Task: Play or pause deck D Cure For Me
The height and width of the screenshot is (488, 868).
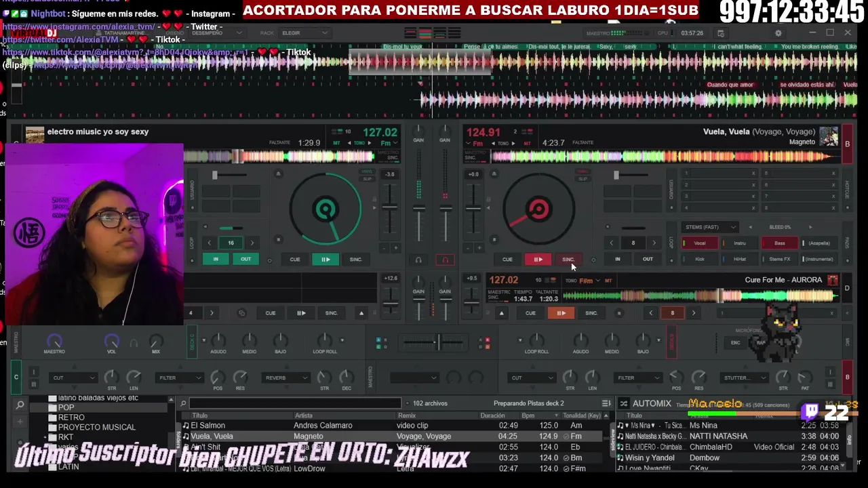Action: click(x=561, y=313)
